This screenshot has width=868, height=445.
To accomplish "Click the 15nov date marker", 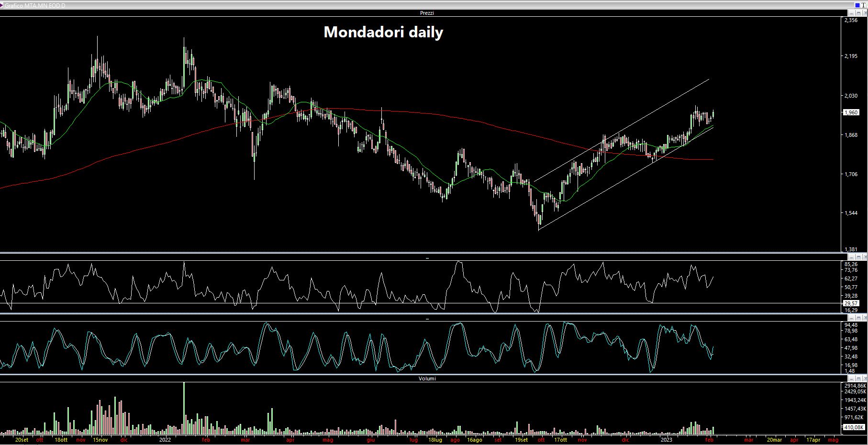I will (100, 440).
